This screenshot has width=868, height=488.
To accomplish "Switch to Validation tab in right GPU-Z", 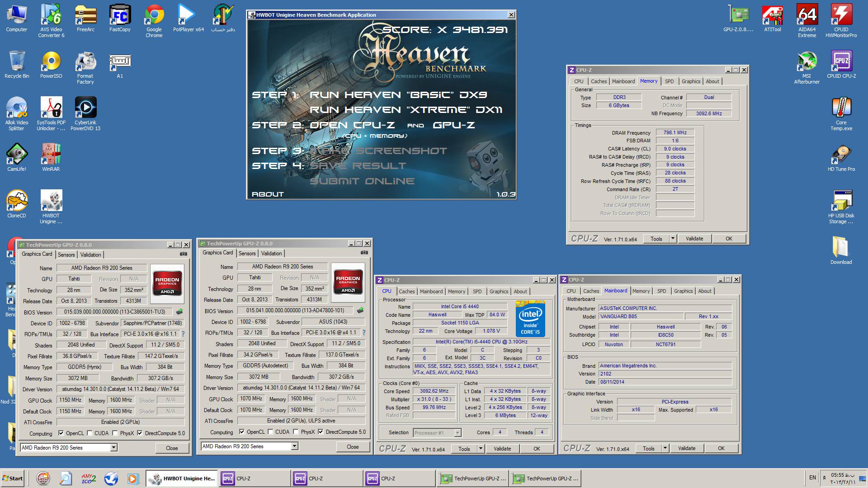I will coord(271,253).
